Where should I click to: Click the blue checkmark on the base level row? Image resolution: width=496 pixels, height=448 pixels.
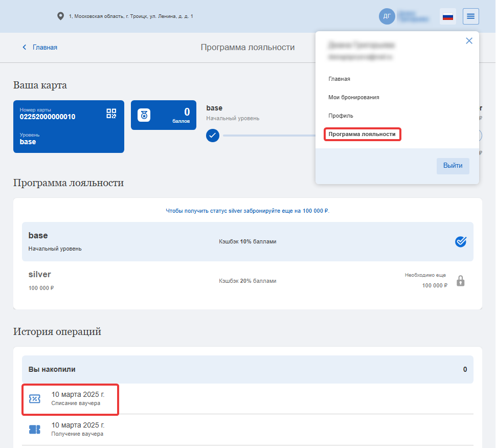[x=461, y=241]
